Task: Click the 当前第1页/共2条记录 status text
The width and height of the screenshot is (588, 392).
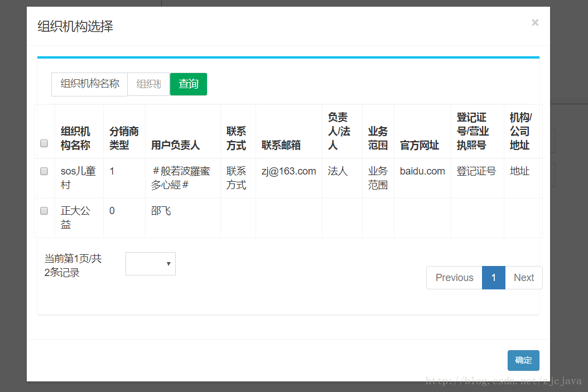Action: point(73,265)
